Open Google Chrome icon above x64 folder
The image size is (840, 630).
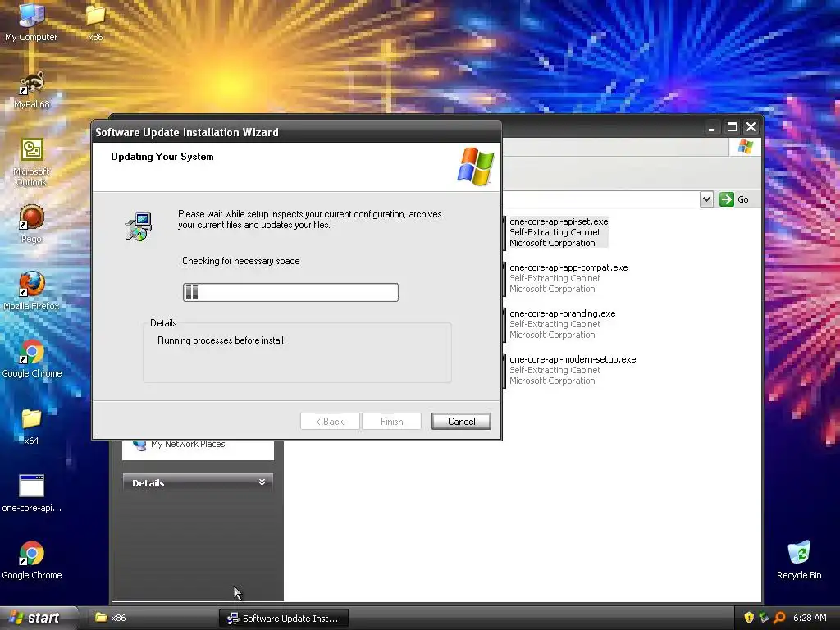(32, 358)
